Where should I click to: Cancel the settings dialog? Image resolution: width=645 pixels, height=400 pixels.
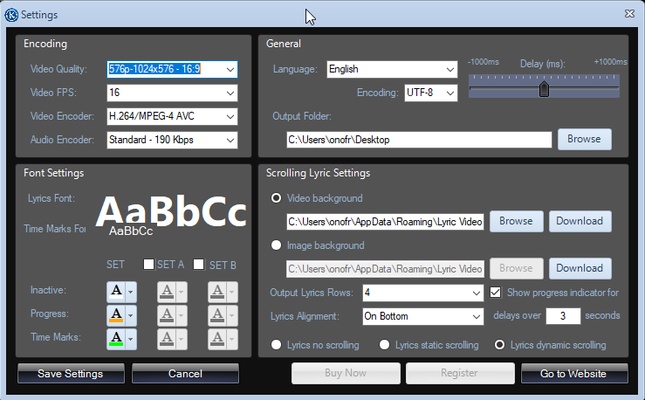tap(185, 373)
